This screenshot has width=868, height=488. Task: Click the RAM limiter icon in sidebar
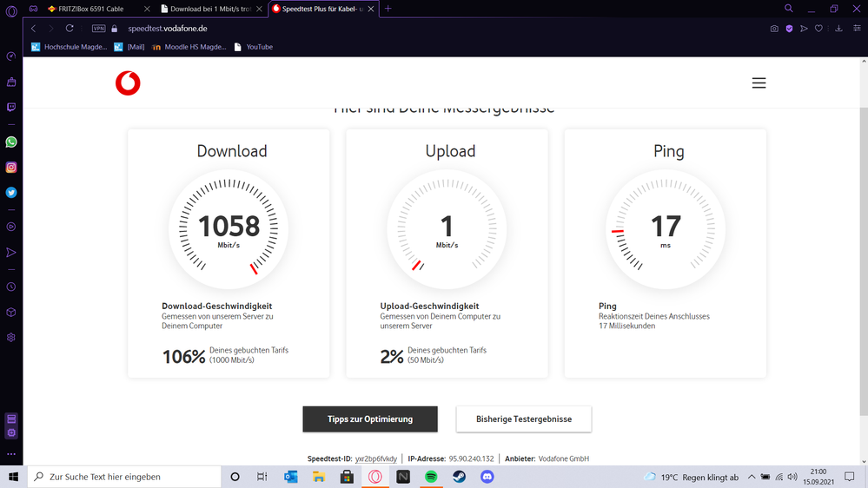pyautogui.click(x=11, y=419)
